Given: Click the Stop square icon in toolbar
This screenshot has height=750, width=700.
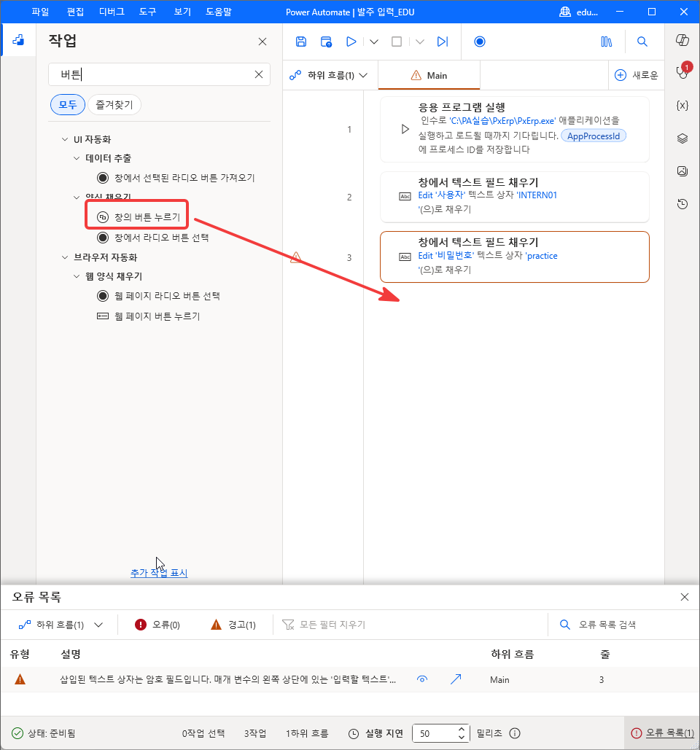Looking at the screenshot, I should [x=397, y=42].
